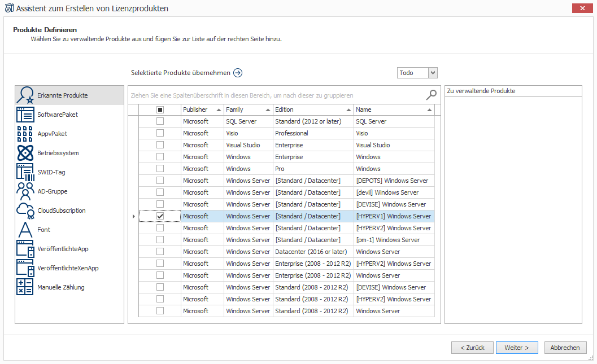The height and width of the screenshot is (364, 597).
Task: Choose the Betriebssystem icon
Action: 25,153
